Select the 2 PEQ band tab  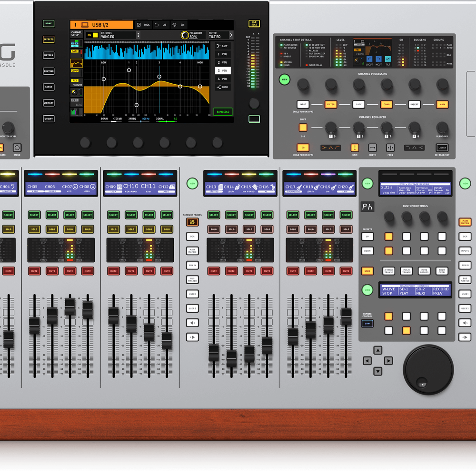(223, 62)
